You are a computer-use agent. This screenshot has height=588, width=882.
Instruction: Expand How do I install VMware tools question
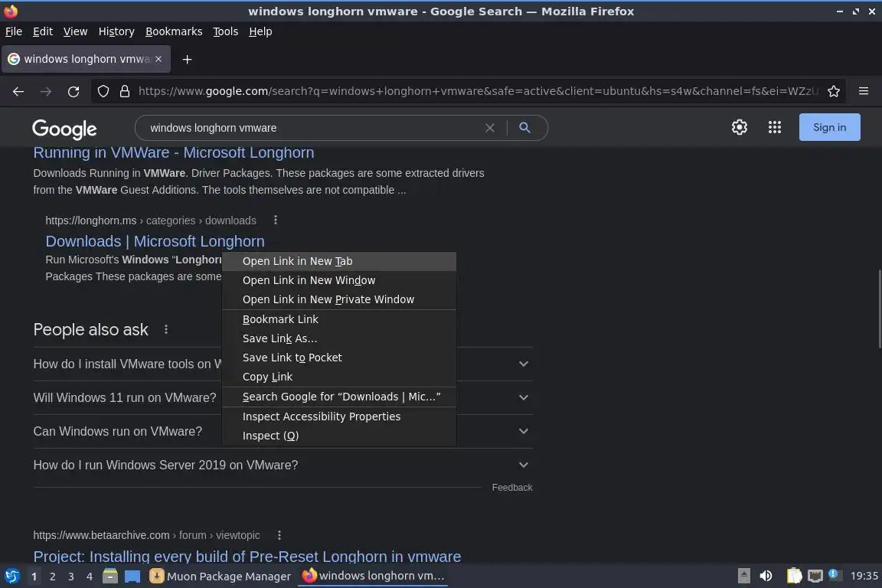click(x=283, y=364)
